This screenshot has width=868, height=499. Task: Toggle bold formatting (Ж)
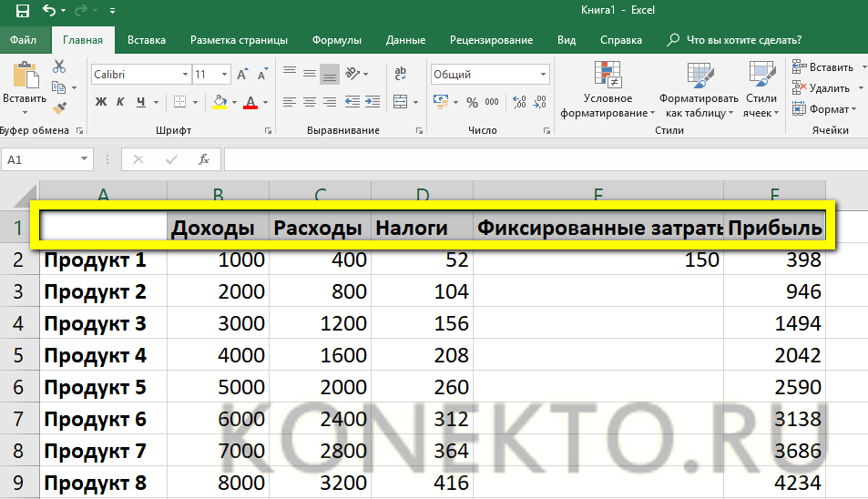click(x=101, y=102)
